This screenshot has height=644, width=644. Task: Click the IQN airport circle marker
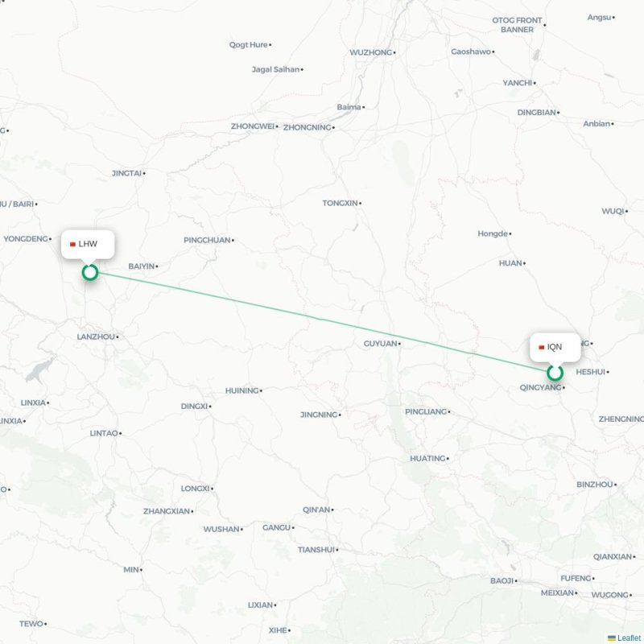point(555,373)
